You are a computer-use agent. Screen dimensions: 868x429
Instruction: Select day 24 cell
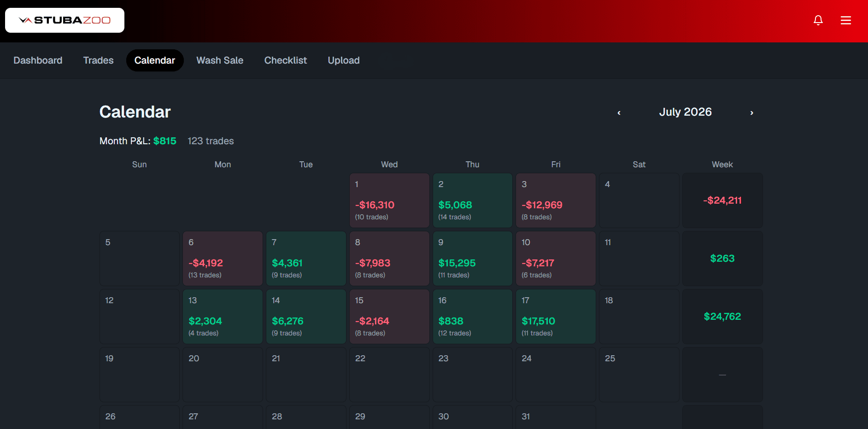click(556, 375)
